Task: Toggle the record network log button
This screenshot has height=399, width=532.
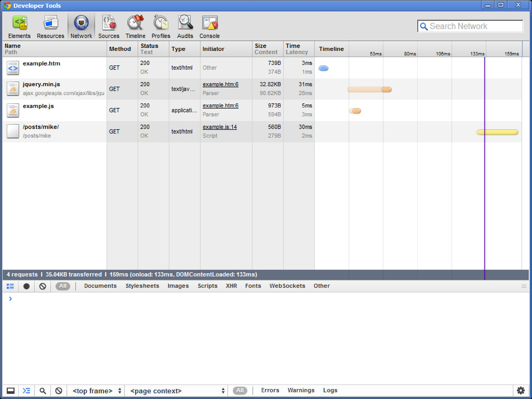Action: [x=26, y=286]
